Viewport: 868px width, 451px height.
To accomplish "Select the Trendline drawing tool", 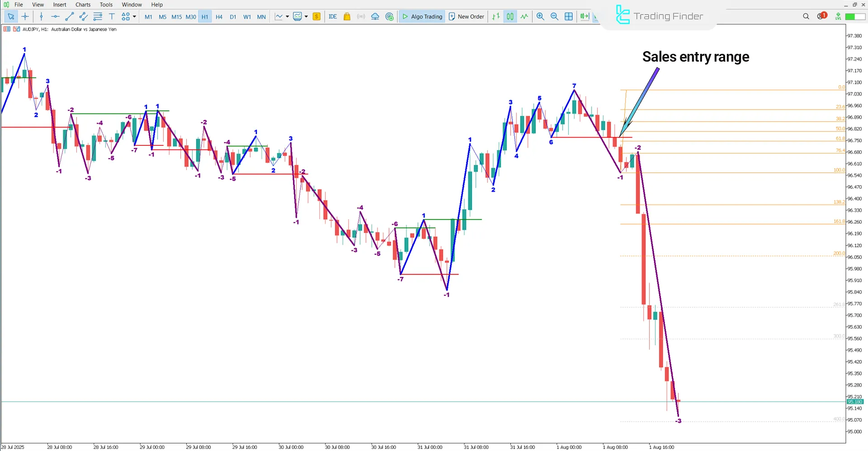I will tap(69, 17).
